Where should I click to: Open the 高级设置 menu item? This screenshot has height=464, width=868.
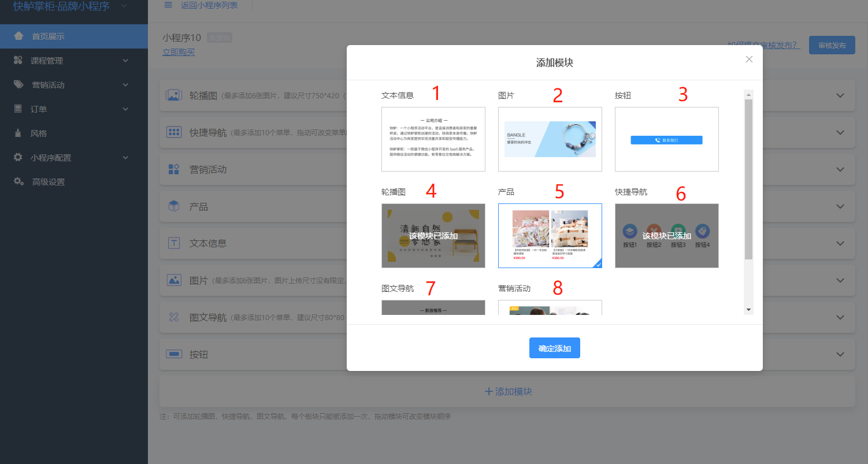48,182
